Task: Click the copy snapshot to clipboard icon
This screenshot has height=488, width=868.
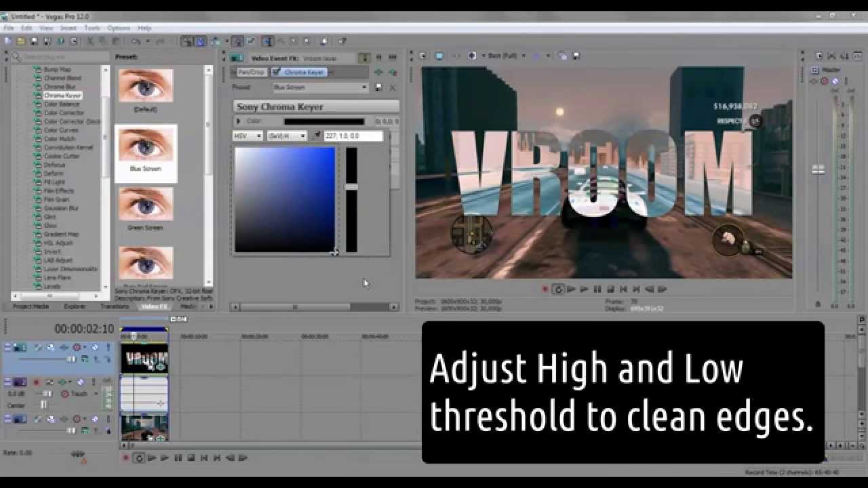Action: click(563, 56)
